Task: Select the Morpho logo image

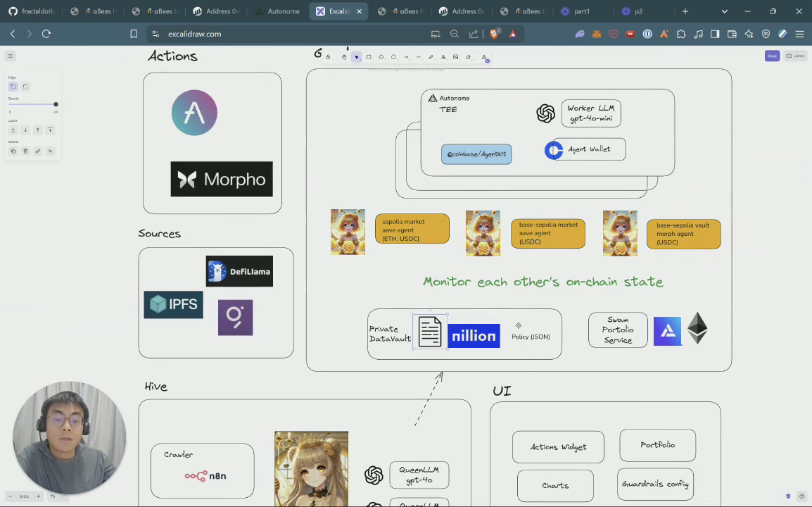Action: click(x=222, y=179)
